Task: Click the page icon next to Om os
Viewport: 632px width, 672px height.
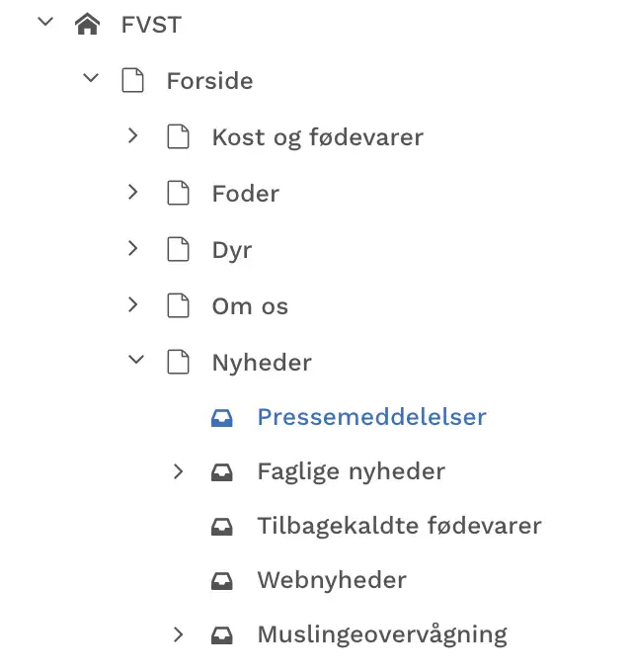Action: point(178,306)
